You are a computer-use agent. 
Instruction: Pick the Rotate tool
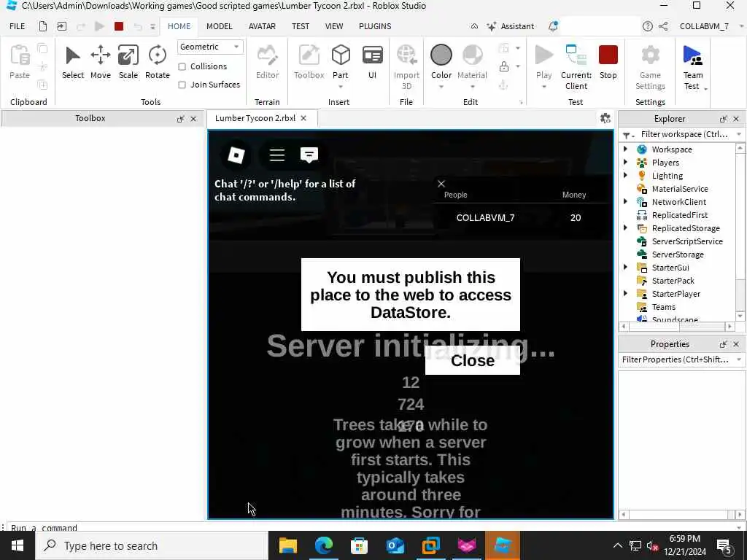(158, 62)
